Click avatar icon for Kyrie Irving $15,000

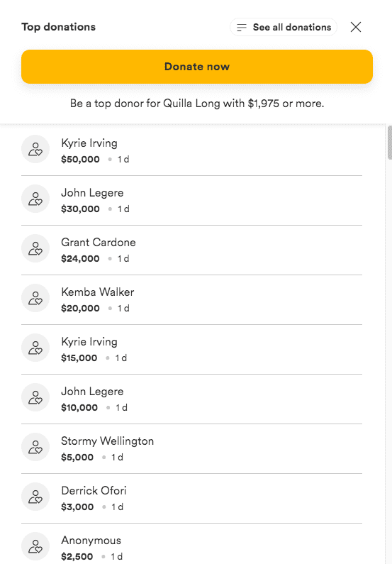35,348
